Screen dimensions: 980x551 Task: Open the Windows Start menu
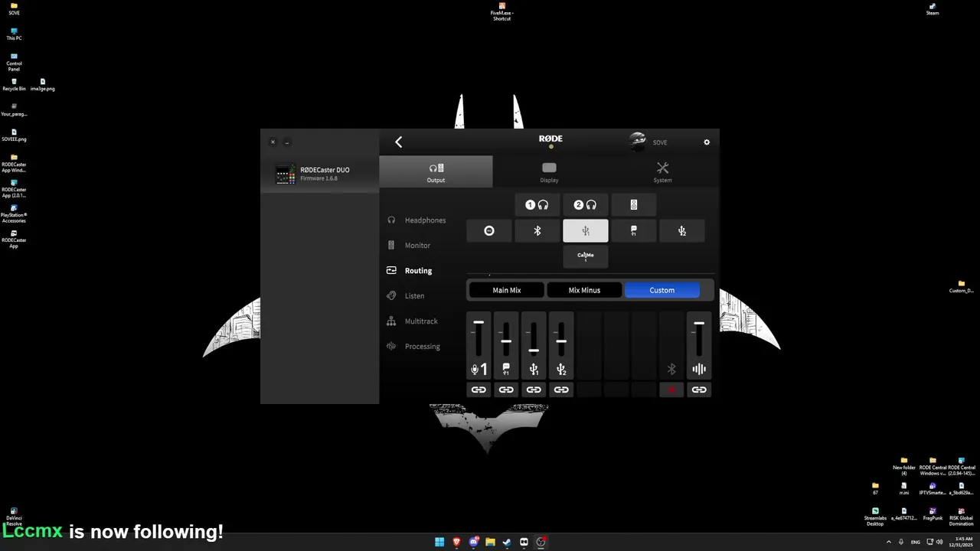pyautogui.click(x=439, y=542)
